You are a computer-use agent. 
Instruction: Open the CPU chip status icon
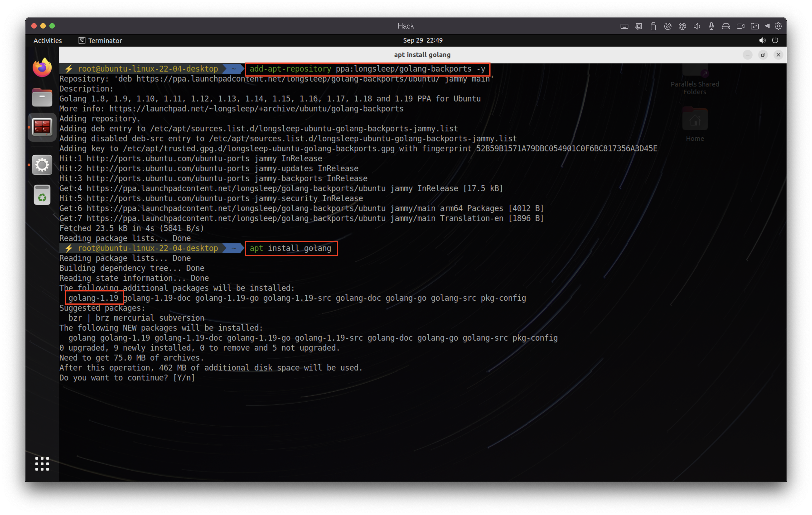[x=639, y=26]
